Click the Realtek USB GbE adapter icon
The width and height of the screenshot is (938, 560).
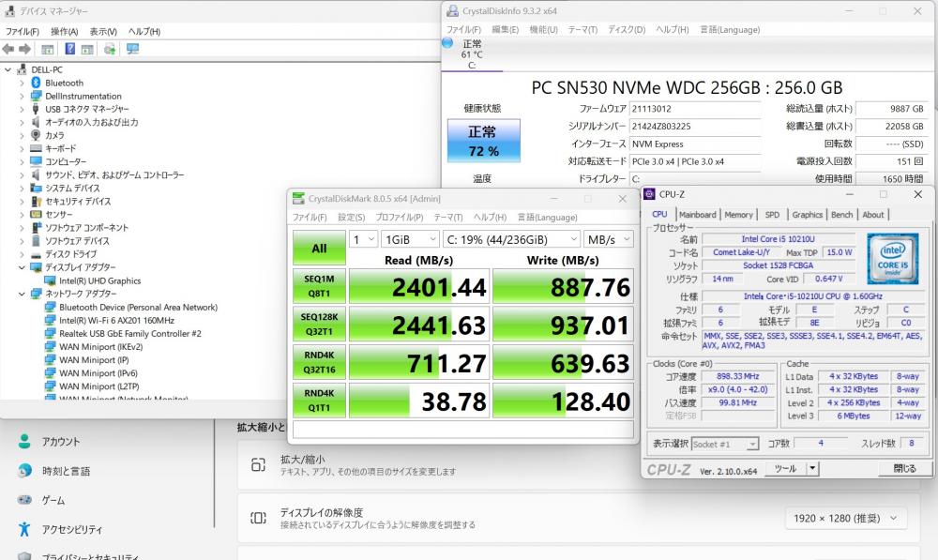pos(51,333)
